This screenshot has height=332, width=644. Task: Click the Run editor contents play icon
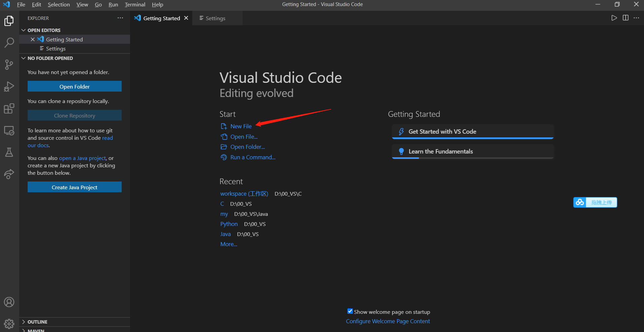(x=614, y=18)
